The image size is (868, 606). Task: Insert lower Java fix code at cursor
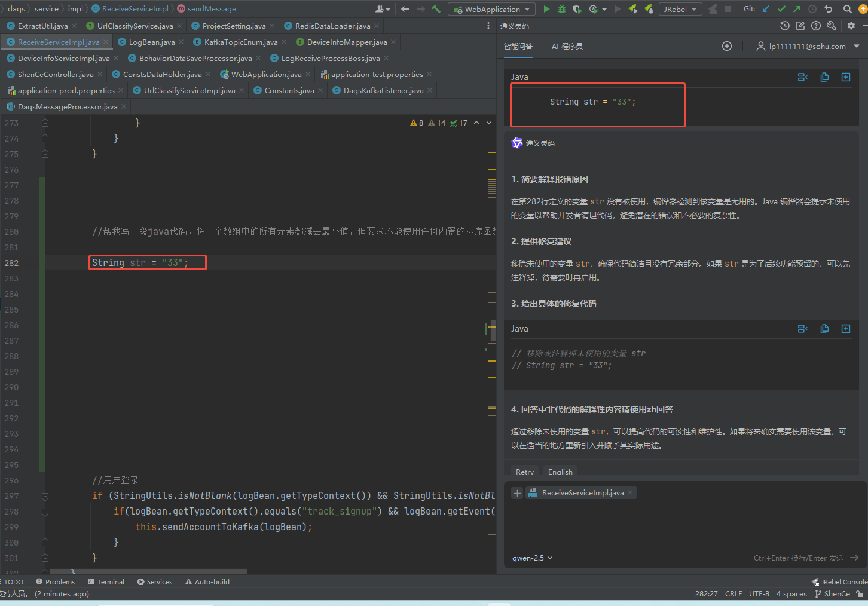pos(803,329)
